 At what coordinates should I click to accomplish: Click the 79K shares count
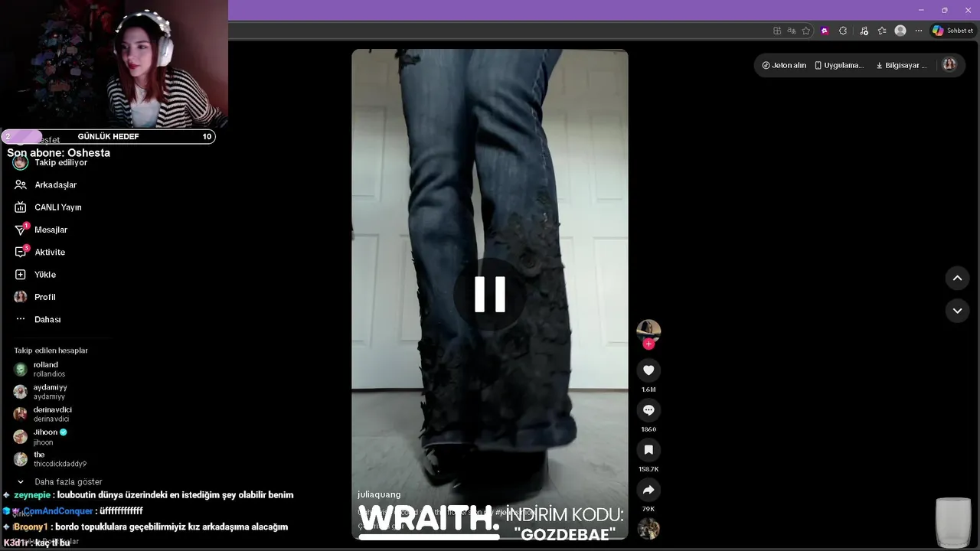tap(648, 509)
